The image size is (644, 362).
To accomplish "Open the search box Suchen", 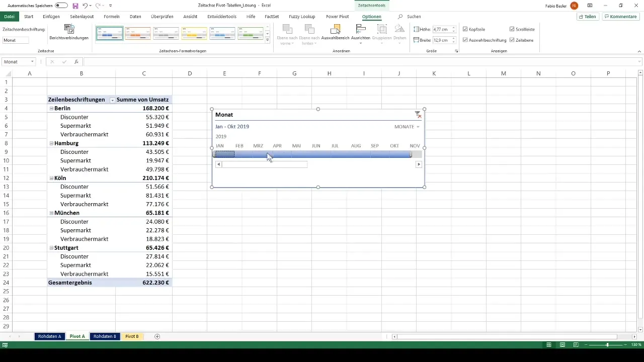I will [x=409, y=17].
